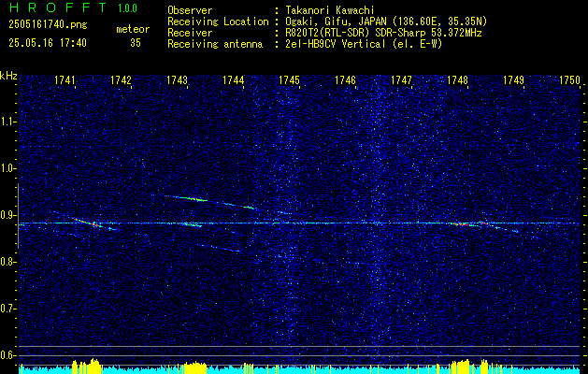
Task: Click the 0.7 kHz frequency label
Action: pos(8,309)
